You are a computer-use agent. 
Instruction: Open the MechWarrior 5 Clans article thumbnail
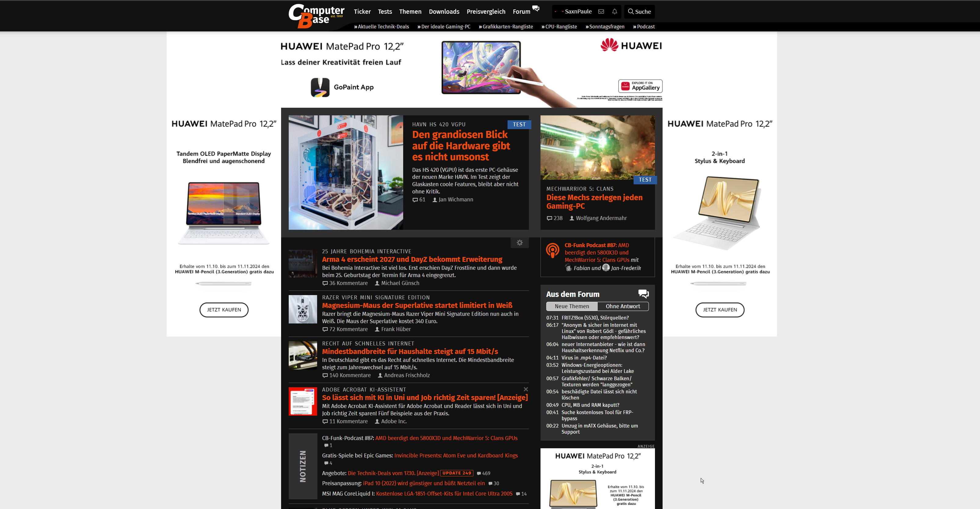597,148
